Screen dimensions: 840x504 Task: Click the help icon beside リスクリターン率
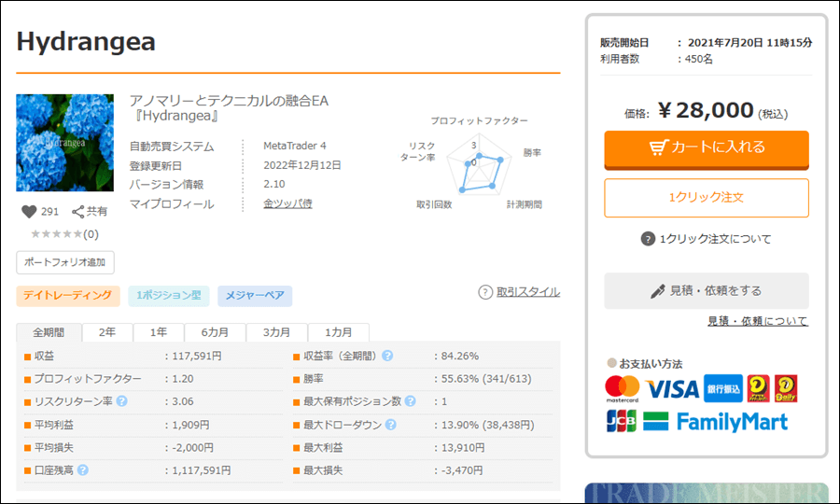121,401
